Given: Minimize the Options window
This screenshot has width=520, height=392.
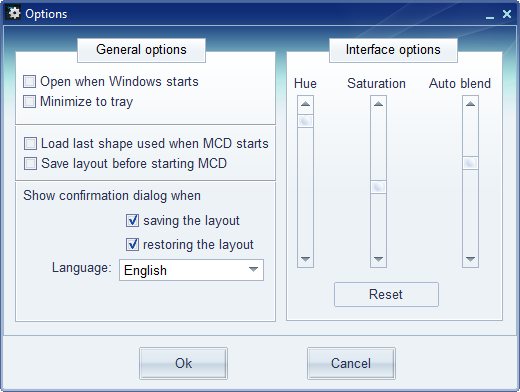Looking at the screenshot, I should [x=490, y=15].
